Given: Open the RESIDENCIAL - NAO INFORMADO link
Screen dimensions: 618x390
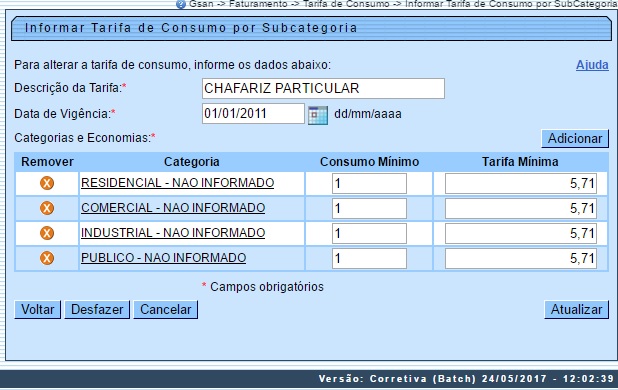Looking at the screenshot, I should click(x=177, y=183).
